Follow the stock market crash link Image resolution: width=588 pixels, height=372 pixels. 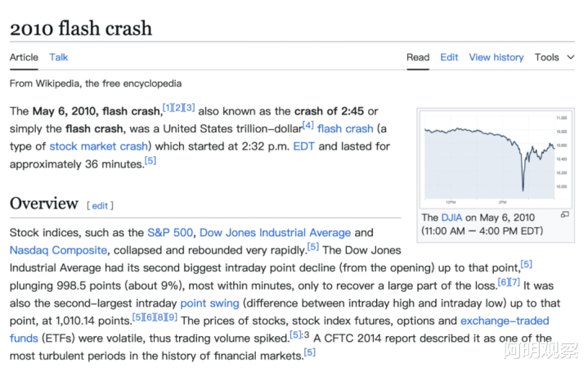point(99,146)
